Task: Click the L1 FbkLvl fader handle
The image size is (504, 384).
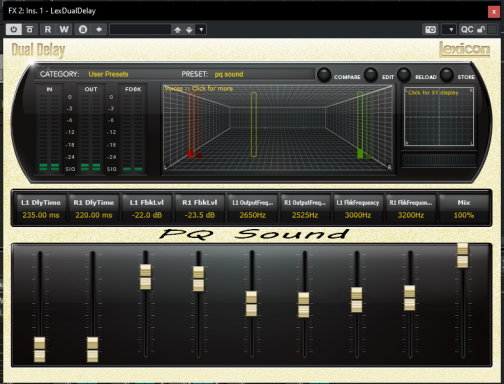Action: (145, 277)
